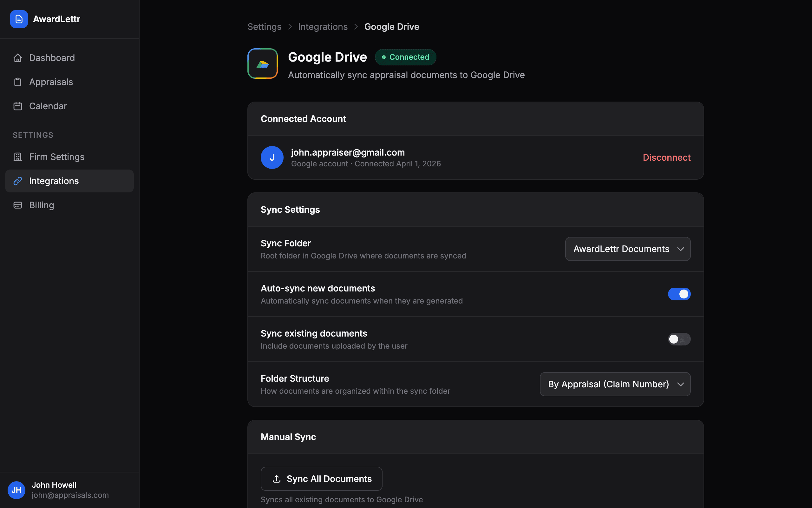Click 'Syncs all existing documents to Google Drive'

pos(342,500)
